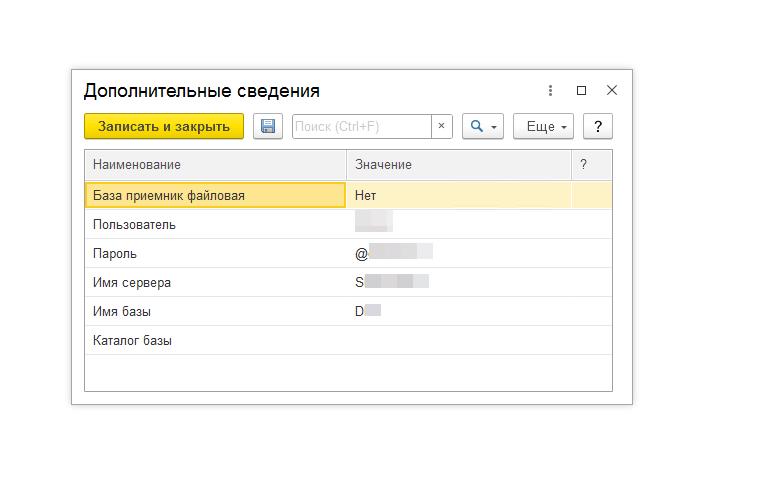Click the help question mark button
This screenshot has width=759, height=485.
598,126
